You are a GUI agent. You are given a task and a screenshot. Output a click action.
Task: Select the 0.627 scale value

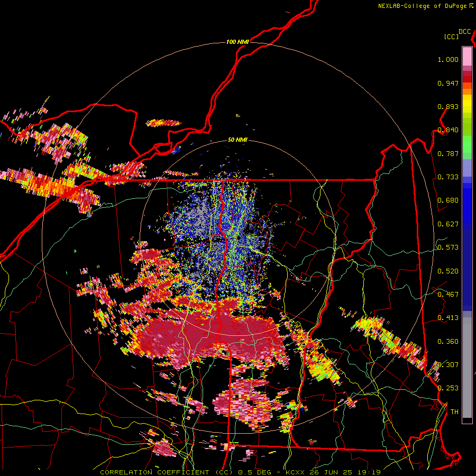click(x=448, y=224)
